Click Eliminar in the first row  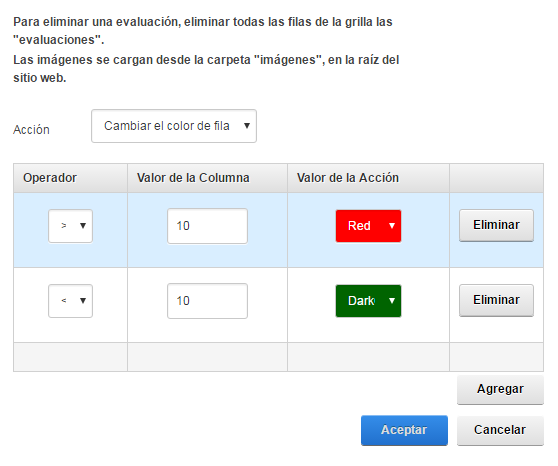[496, 225]
